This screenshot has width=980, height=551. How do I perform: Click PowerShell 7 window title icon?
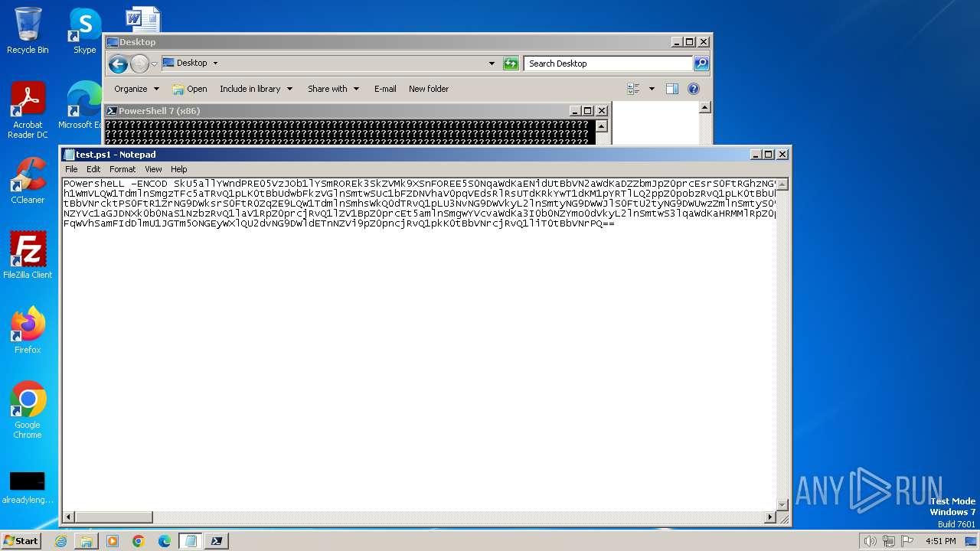111,111
